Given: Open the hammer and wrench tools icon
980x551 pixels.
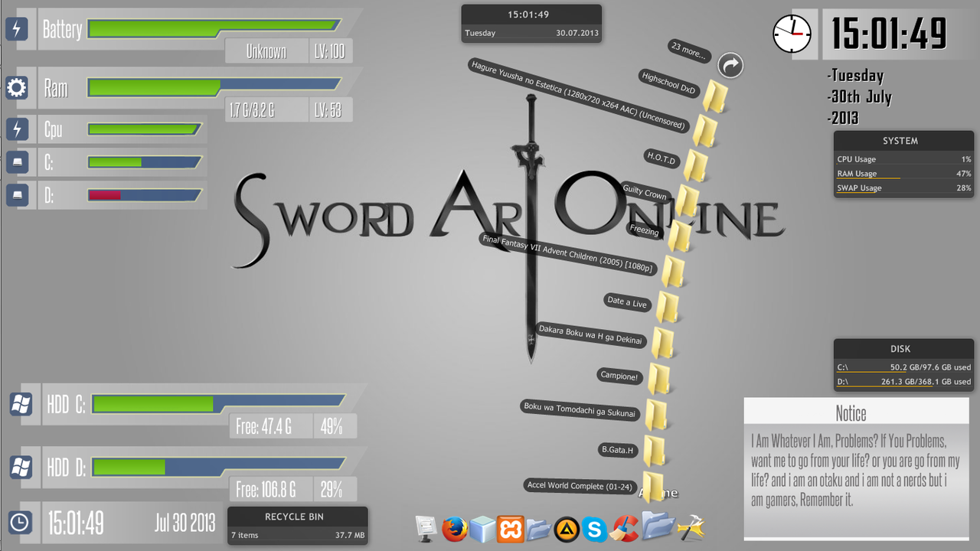Looking at the screenshot, I should click(691, 527).
